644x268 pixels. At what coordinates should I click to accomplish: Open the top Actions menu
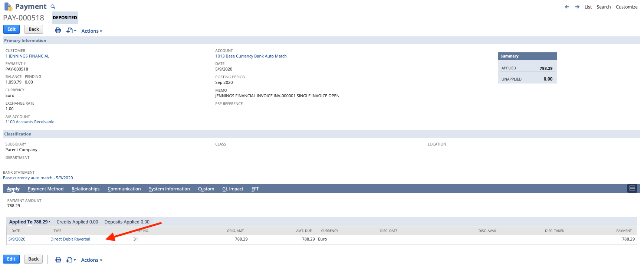(x=92, y=31)
